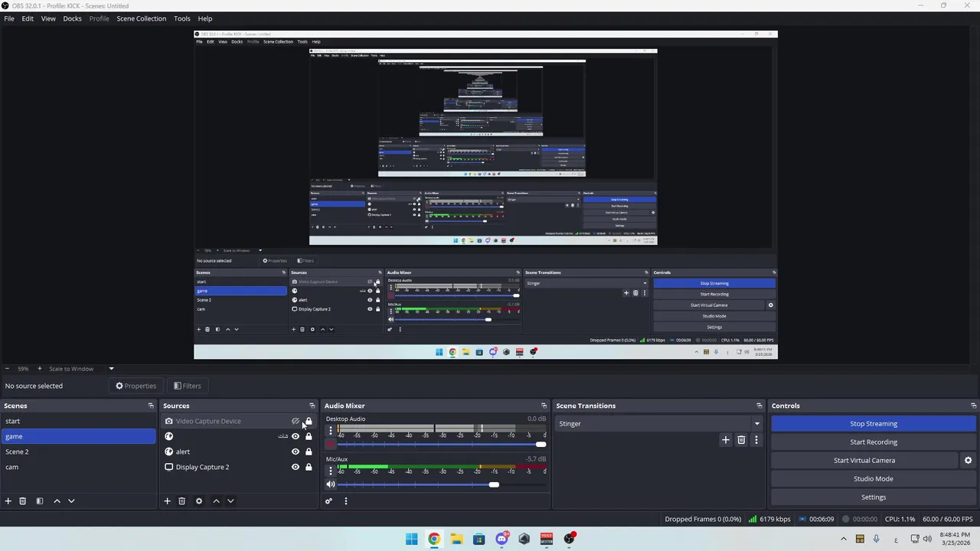Open the View menu

48,18
